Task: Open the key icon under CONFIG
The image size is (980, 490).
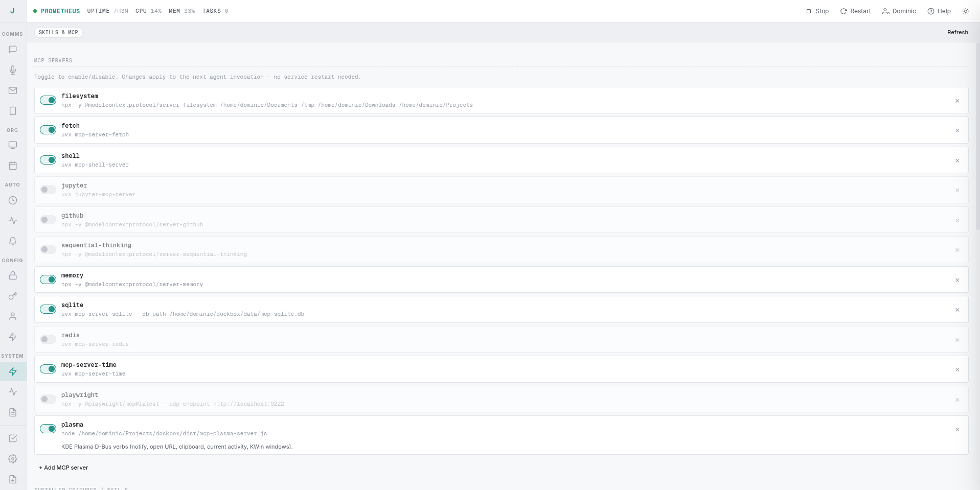Action: coord(13,296)
